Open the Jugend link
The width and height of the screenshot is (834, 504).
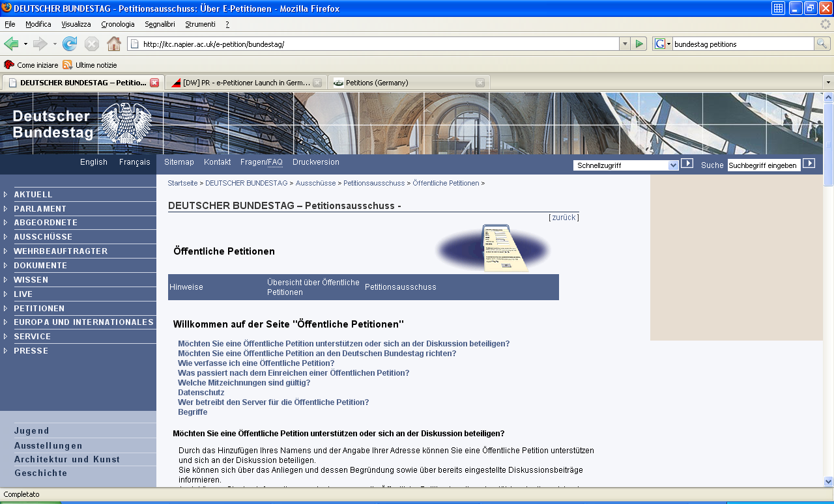coord(32,431)
